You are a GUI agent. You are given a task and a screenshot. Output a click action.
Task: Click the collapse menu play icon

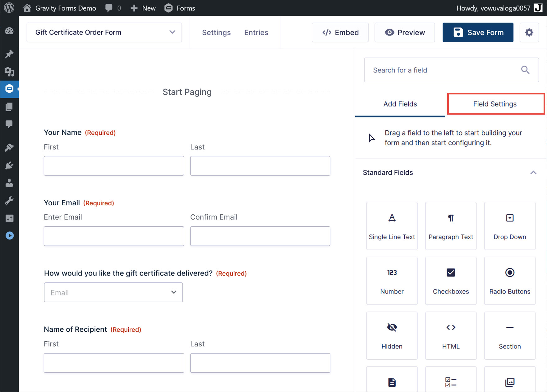(x=10, y=235)
